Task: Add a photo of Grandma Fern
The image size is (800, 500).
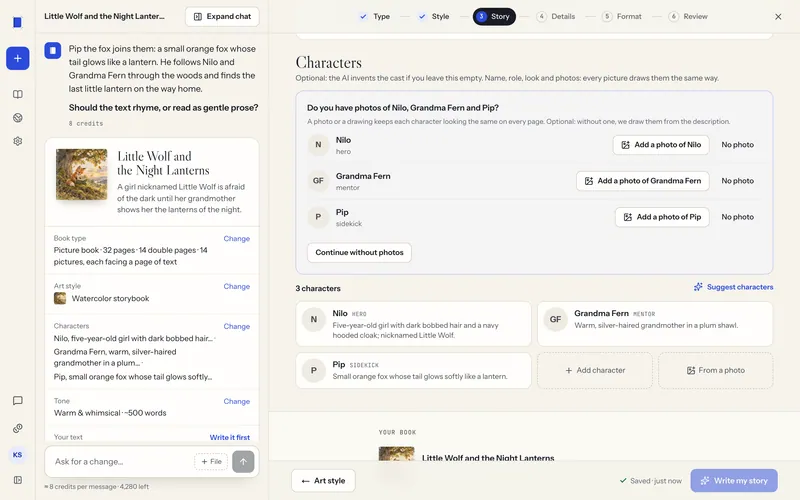Action: click(642, 181)
